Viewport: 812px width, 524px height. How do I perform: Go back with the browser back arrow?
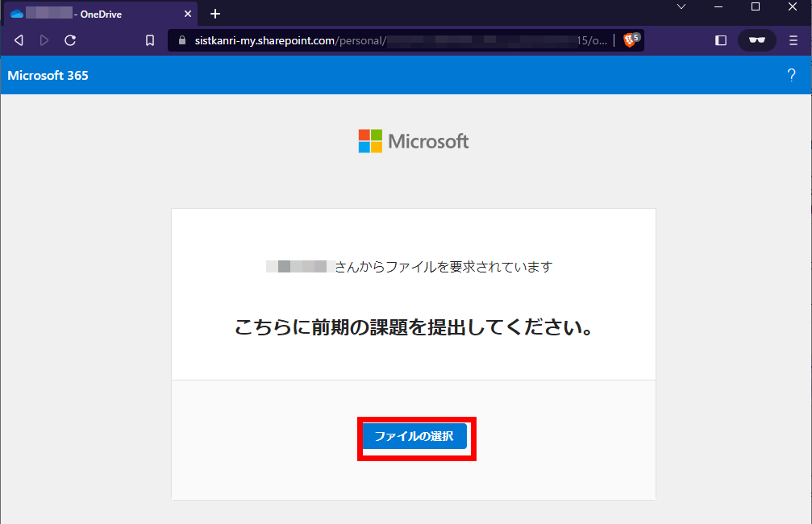(x=19, y=40)
